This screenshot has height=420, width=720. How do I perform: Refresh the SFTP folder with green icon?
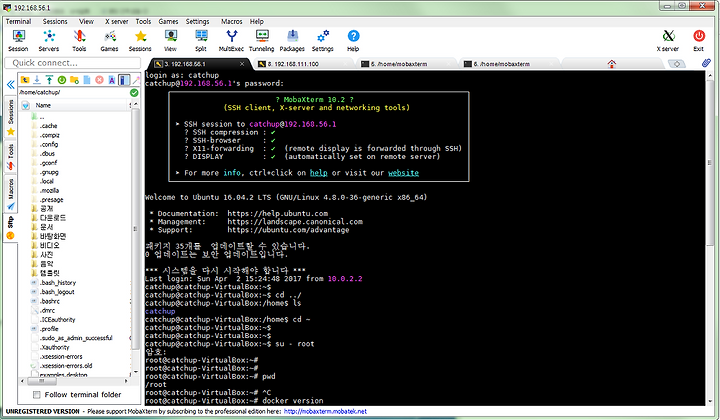(x=62, y=80)
